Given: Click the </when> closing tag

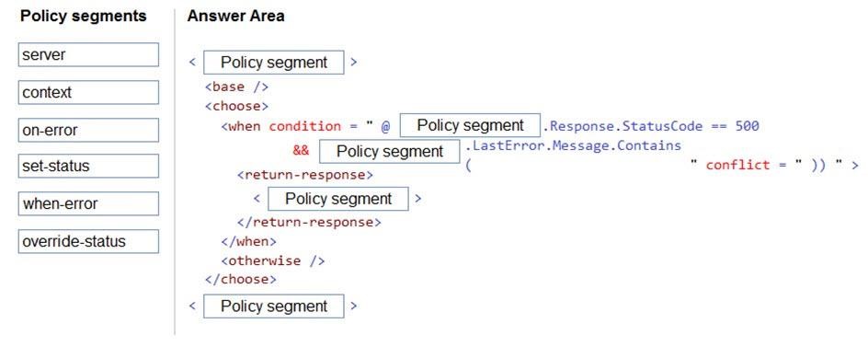Looking at the screenshot, I should point(248,242).
